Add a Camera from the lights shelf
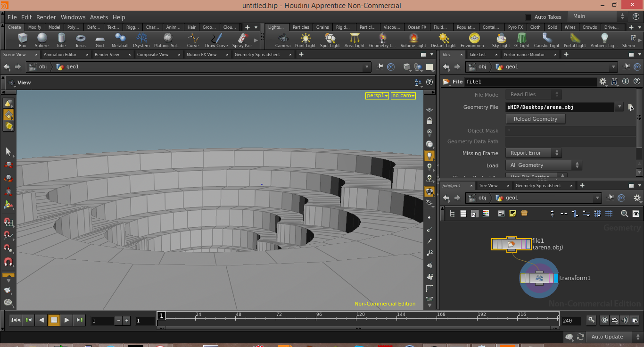This screenshot has height=347, width=644. click(283, 40)
